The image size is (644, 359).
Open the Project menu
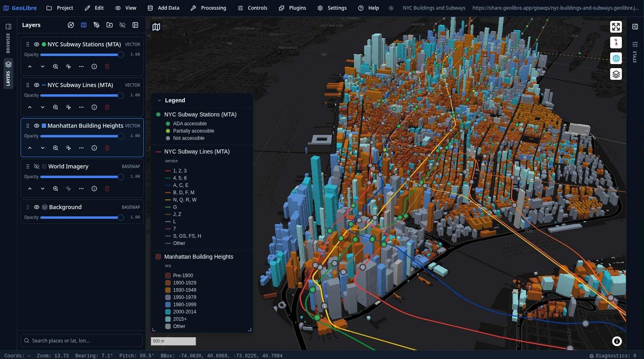[x=60, y=8]
